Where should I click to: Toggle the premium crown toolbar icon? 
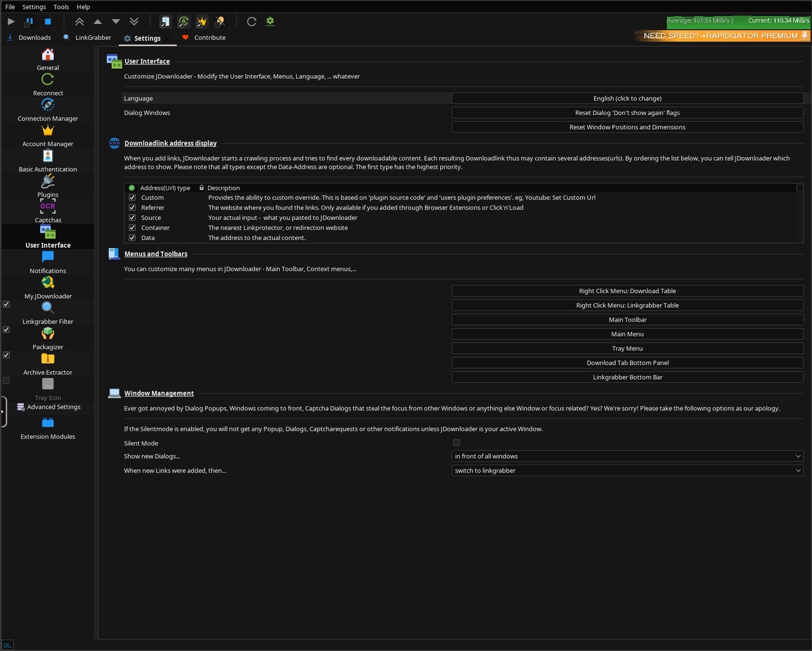[201, 21]
